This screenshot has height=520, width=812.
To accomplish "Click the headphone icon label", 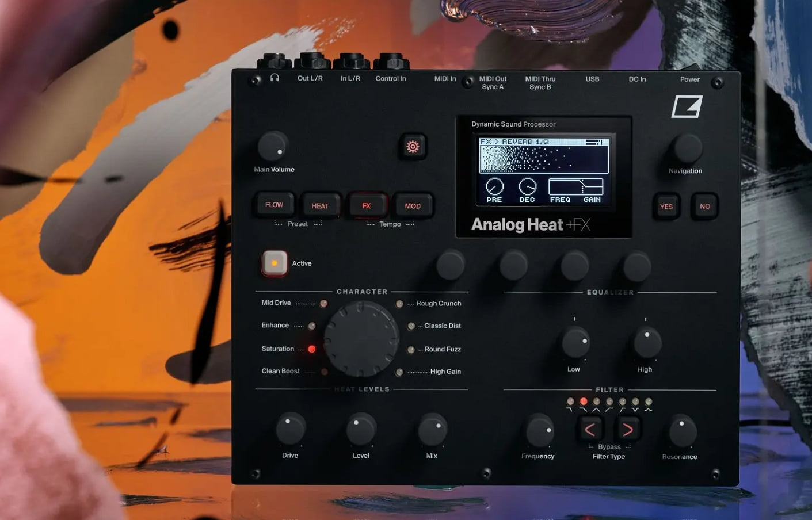I will (275, 78).
